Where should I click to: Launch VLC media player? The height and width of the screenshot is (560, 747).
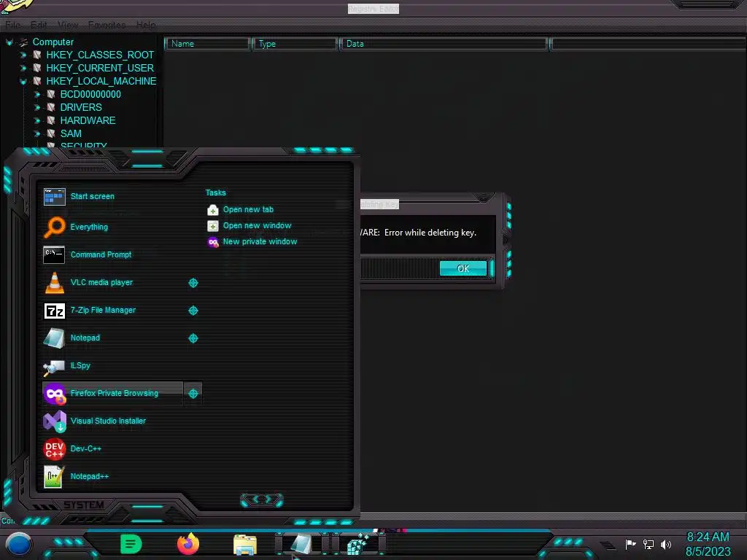[x=101, y=282]
